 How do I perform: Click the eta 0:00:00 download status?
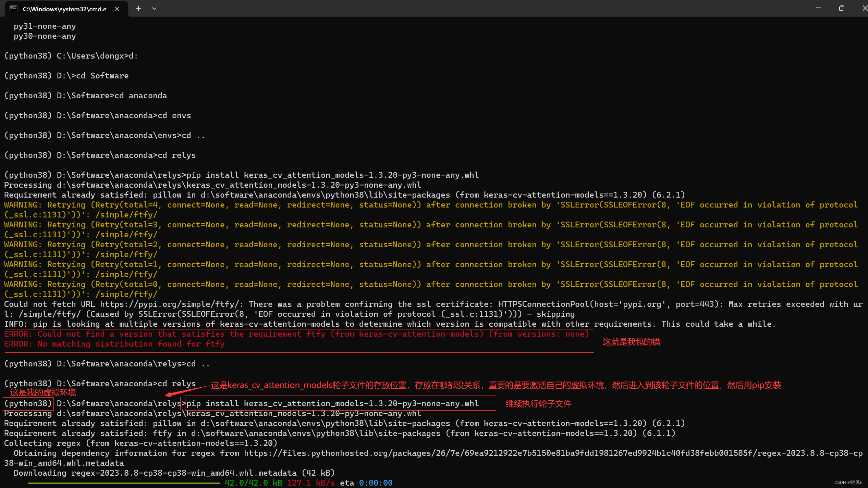(x=366, y=483)
